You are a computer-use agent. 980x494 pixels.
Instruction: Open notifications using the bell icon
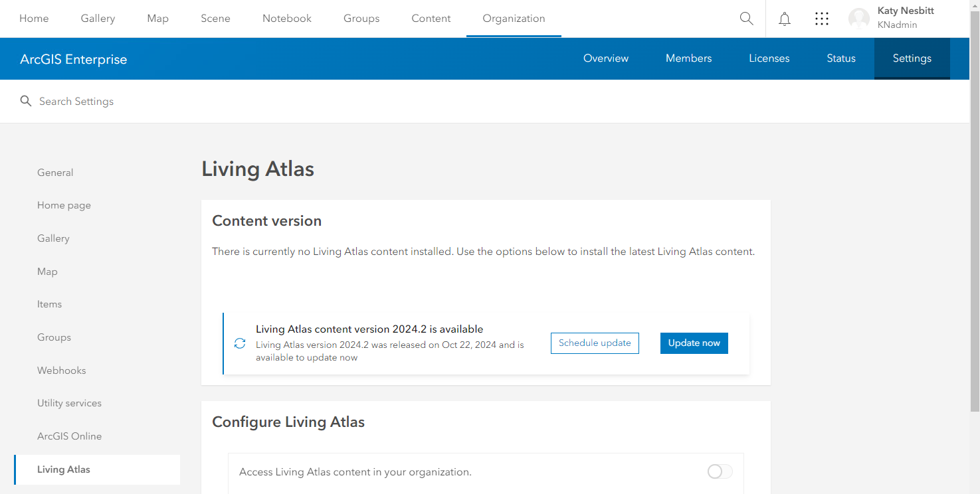[785, 19]
